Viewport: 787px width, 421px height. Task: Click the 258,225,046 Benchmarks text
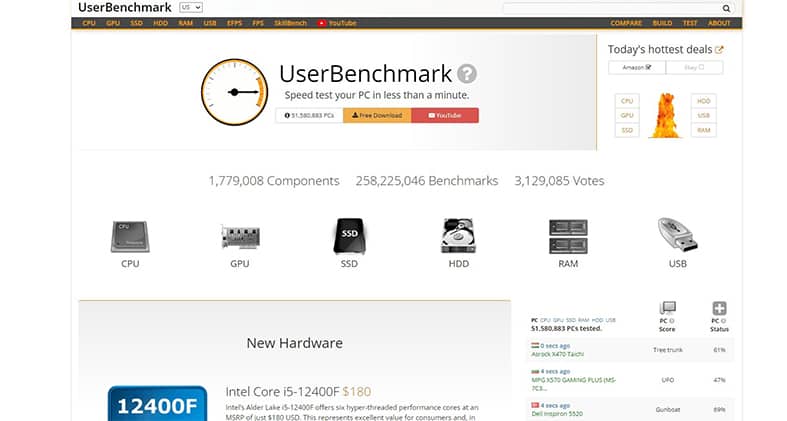click(x=427, y=181)
